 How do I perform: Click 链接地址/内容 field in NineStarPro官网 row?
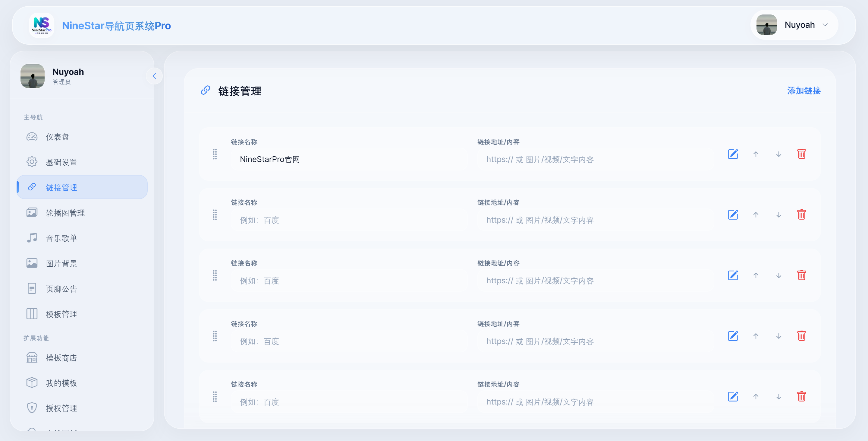[596, 159]
